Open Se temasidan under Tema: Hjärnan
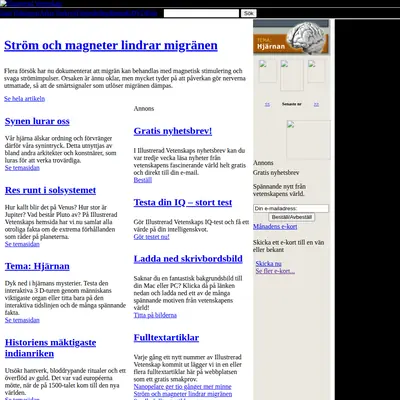The image size is (400, 400). (x=22, y=320)
